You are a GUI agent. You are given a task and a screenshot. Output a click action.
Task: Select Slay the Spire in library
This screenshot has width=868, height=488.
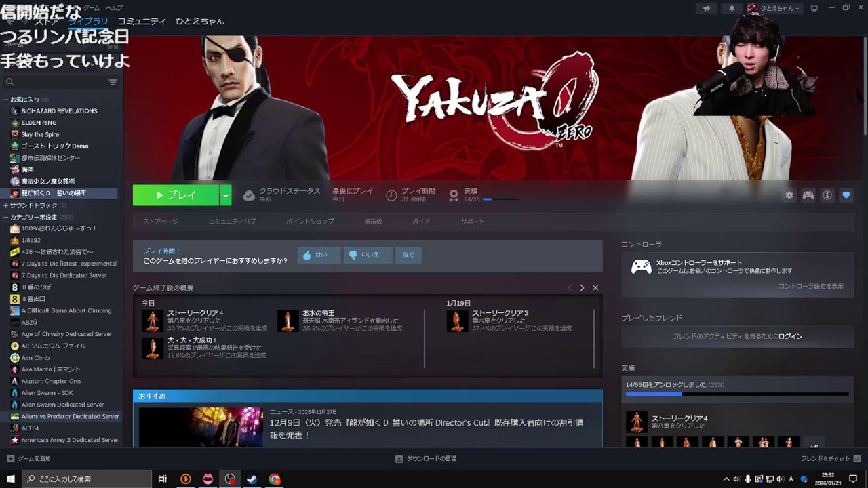[x=40, y=134]
